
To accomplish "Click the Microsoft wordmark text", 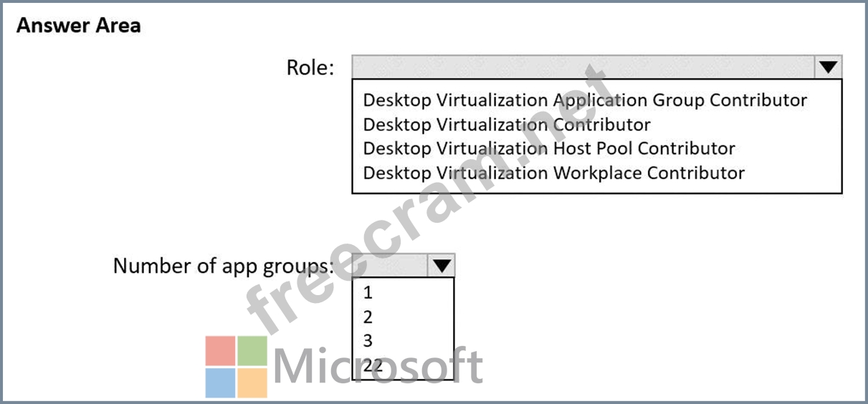I will coord(378,367).
